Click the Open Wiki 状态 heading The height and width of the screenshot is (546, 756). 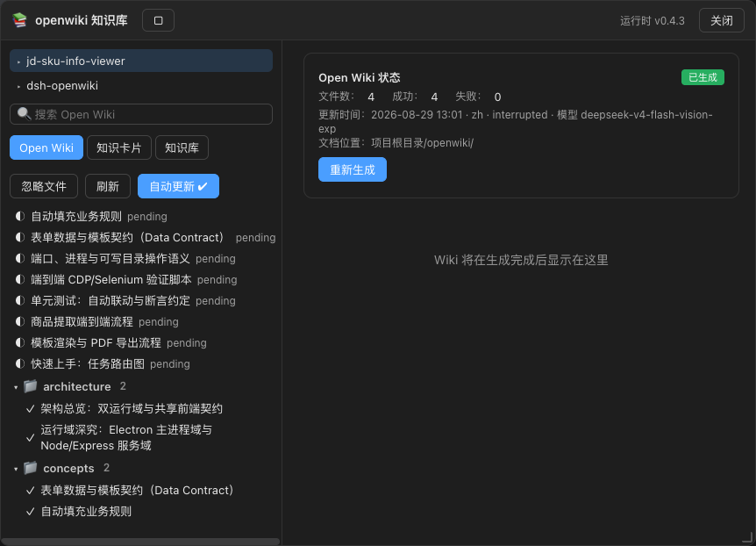pos(360,78)
